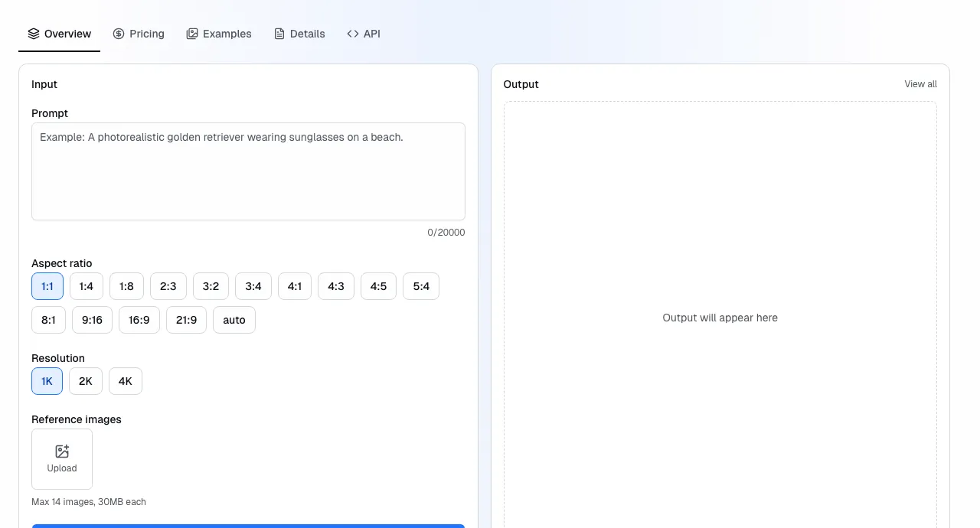Pick the 21:9 aspect ratio
Screen dimensions: 980x528
coord(186,320)
